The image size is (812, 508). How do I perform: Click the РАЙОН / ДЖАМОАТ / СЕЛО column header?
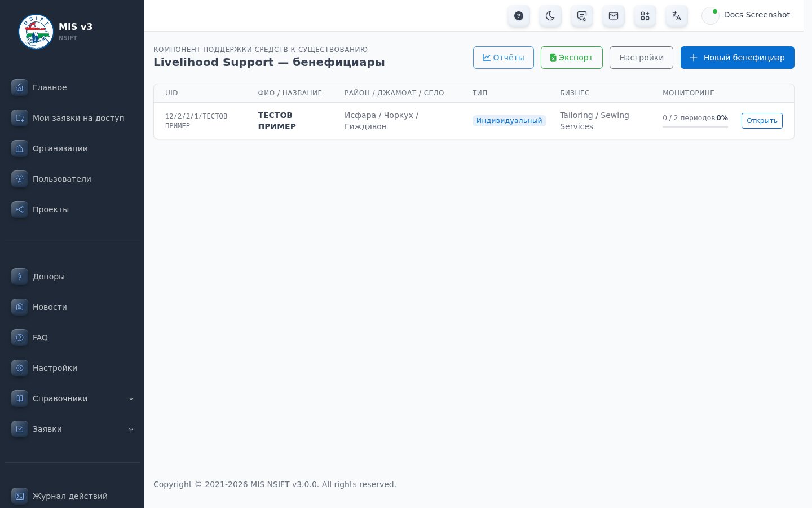[394, 93]
